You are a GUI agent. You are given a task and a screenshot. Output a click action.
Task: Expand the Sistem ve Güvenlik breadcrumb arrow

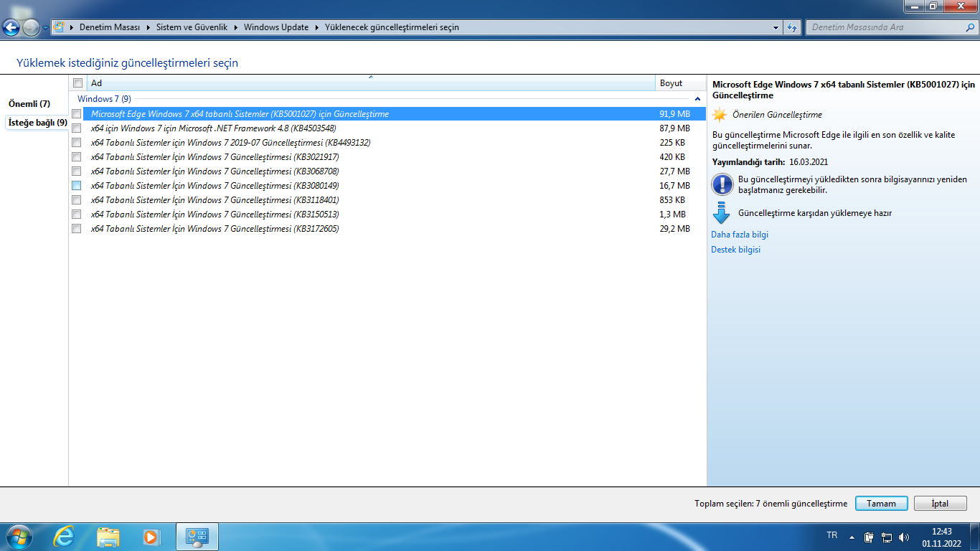coord(236,27)
